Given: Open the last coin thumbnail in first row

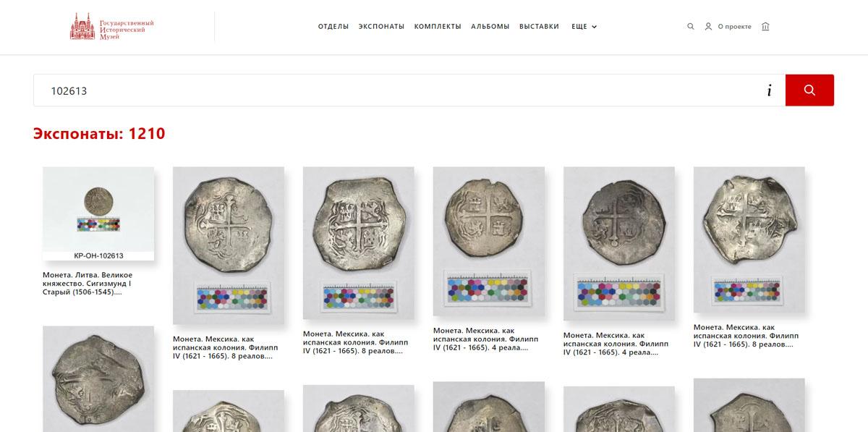Looking at the screenshot, I should [x=749, y=240].
